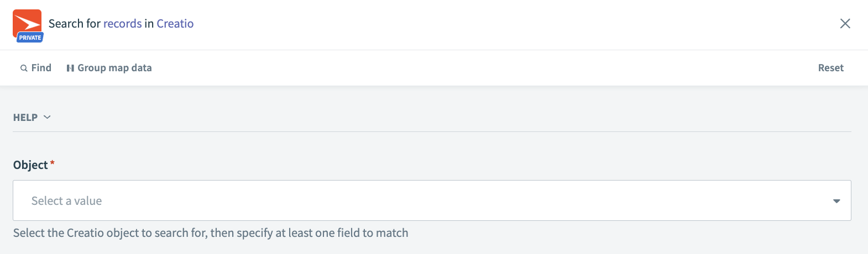
Task: Click the "Search for" title text
Action: tap(74, 24)
